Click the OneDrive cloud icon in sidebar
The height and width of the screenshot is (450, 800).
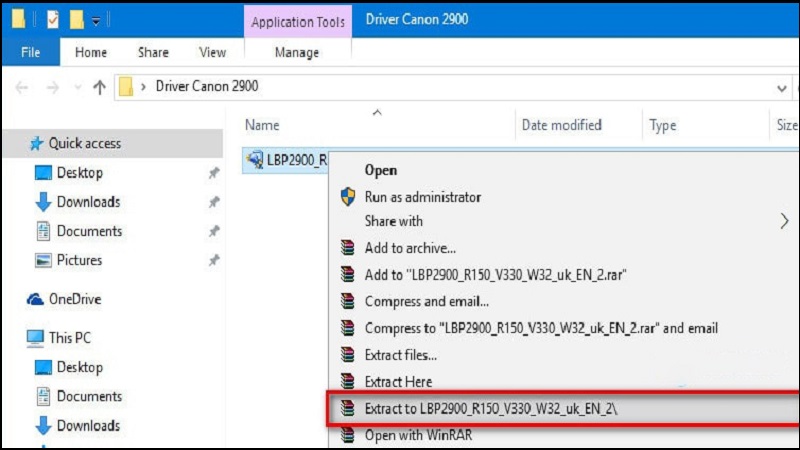[36, 299]
